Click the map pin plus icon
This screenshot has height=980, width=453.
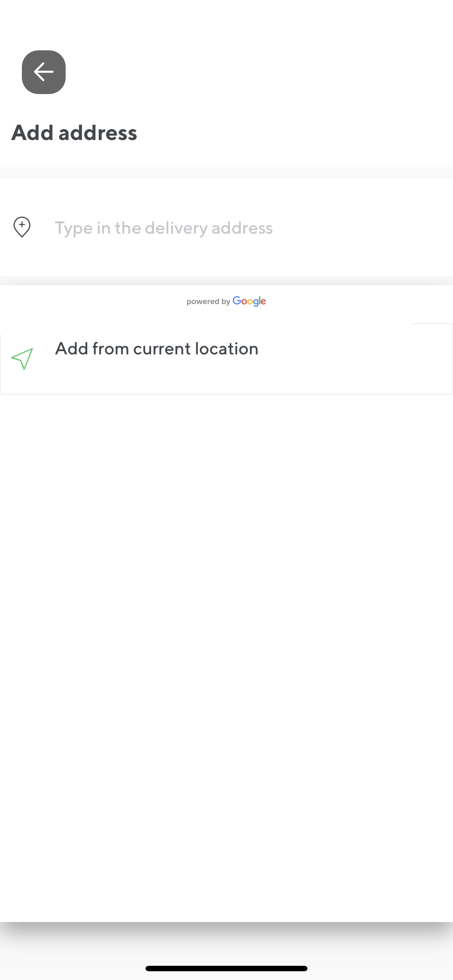click(22, 227)
